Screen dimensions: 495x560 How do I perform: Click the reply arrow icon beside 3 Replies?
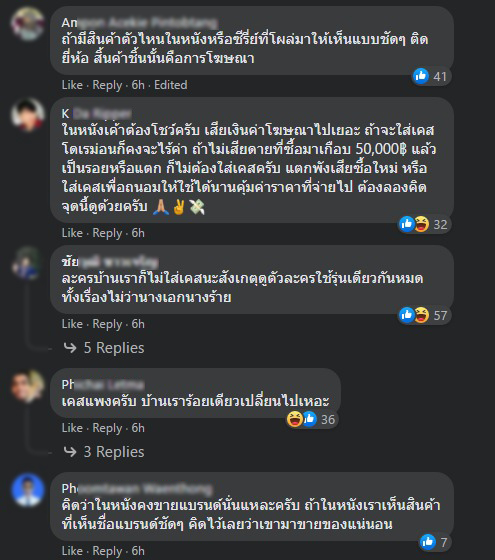(x=70, y=452)
